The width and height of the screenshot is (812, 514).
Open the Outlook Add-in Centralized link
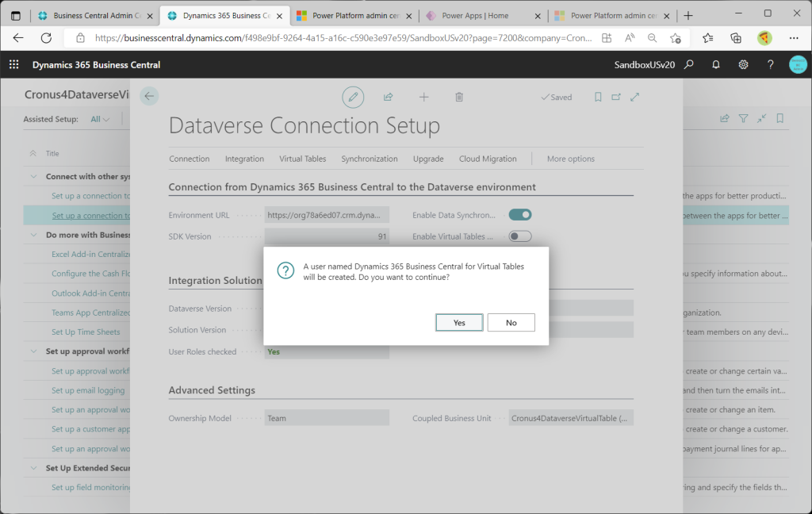pyautogui.click(x=90, y=293)
